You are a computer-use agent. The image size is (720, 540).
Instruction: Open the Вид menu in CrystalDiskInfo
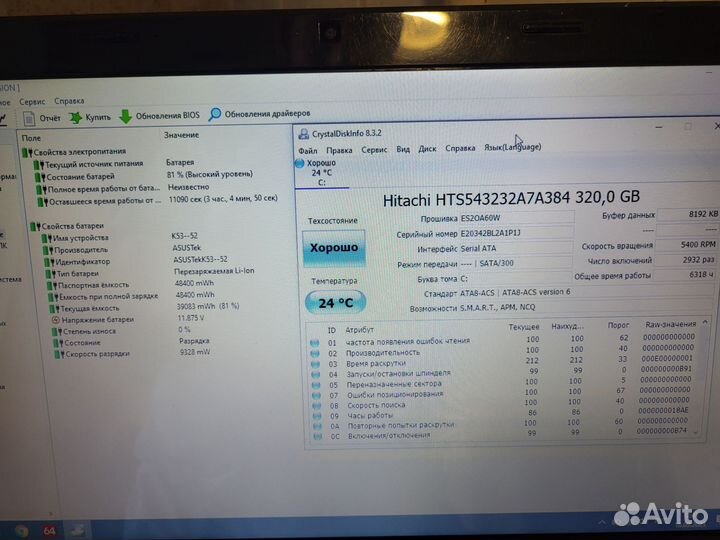coord(403,149)
